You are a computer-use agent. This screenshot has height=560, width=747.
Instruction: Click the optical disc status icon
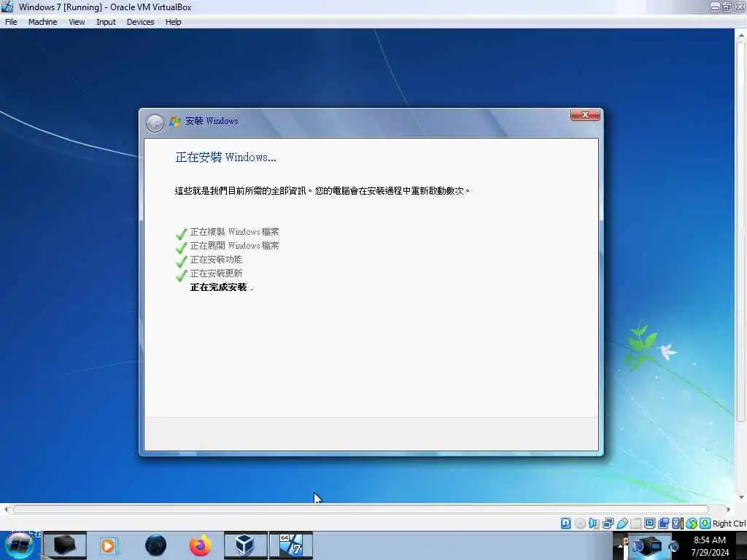pos(580,524)
